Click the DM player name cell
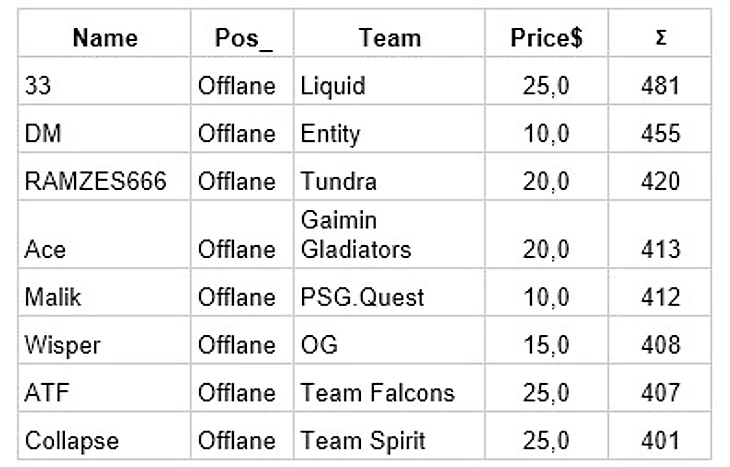730x467 pixels. pyautogui.click(x=40, y=134)
